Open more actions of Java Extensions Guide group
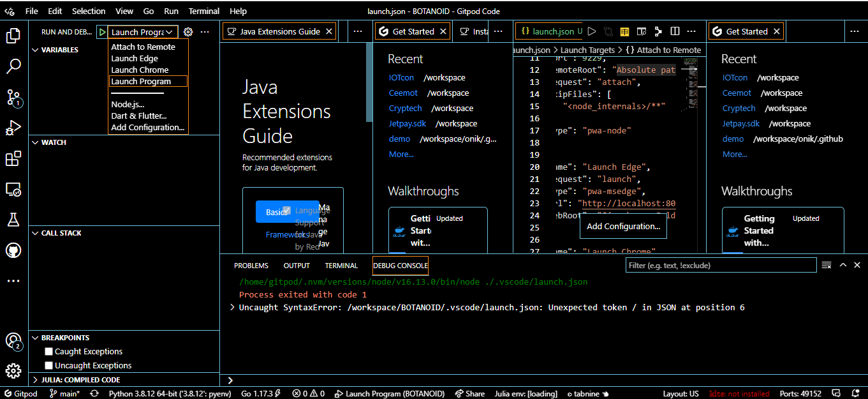Image resolution: width=868 pixels, height=399 pixels. click(x=358, y=31)
